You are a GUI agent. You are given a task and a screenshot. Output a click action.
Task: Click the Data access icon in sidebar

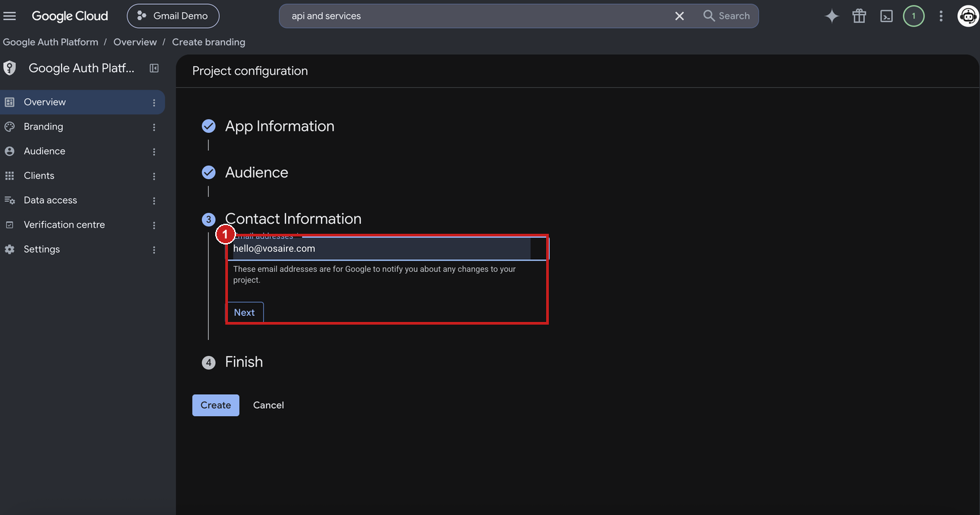point(9,200)
